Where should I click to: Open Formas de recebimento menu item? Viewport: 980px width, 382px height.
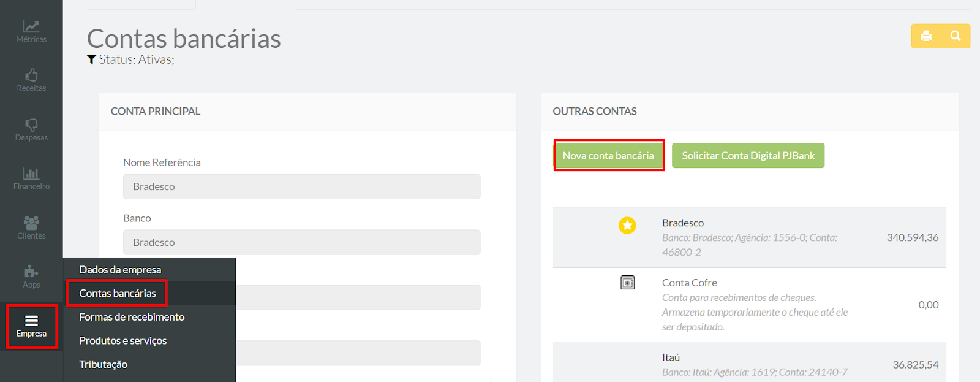coord(132,317)
